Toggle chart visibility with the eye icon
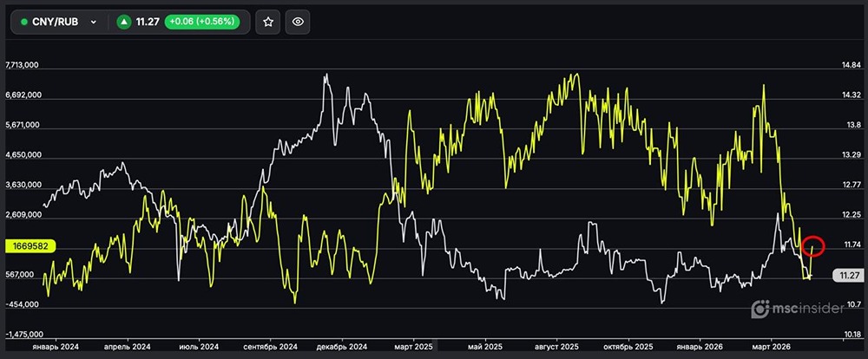The image size is (868, 359). 298,23
